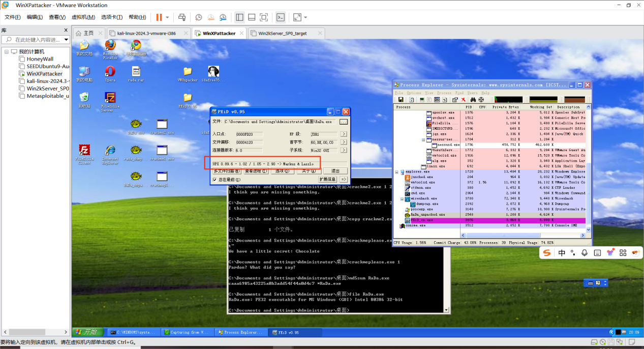Switch to 主页 home tab
Image resolution: width=644 pixels, height=349 pixels.
88,33
